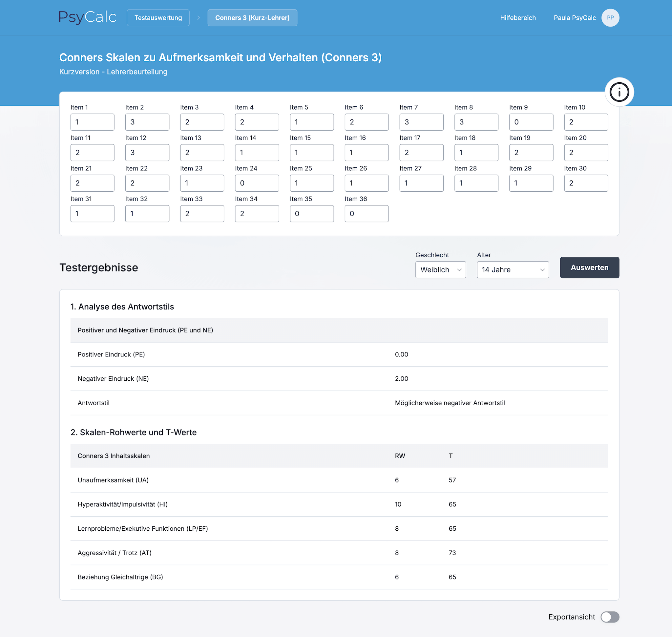Screen dimensions: 672x637
Task: Click the info circle icon
Action: [x=619, y=92]
